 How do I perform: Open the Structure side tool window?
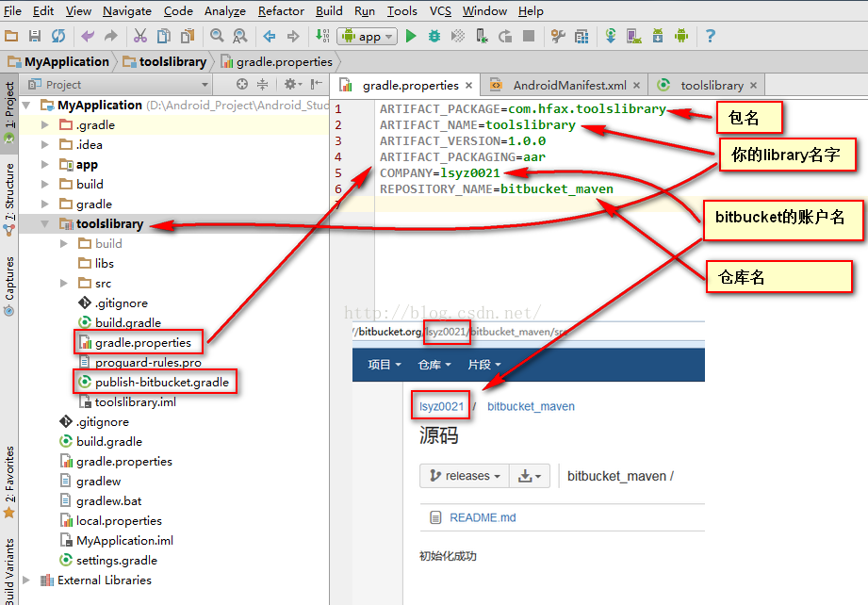click(x=9, y=199)
